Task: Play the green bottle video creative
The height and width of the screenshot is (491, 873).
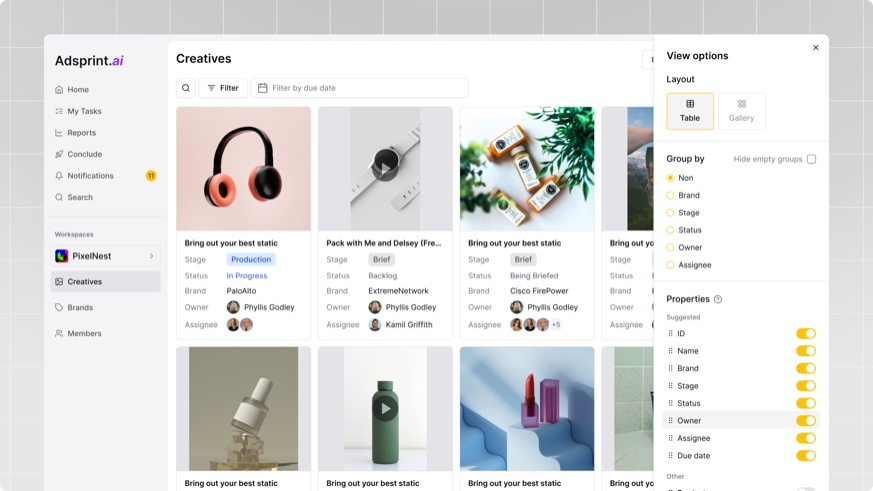Action: (385, 409)
